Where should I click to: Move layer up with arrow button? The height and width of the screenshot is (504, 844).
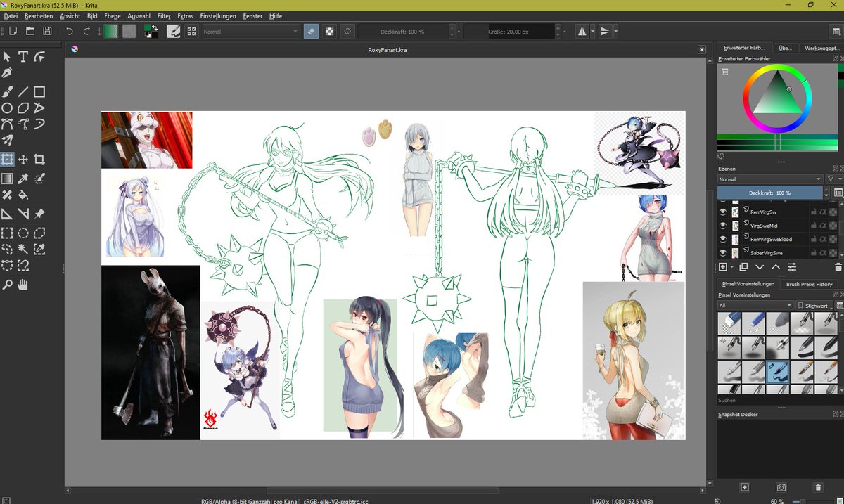[776, 267]
